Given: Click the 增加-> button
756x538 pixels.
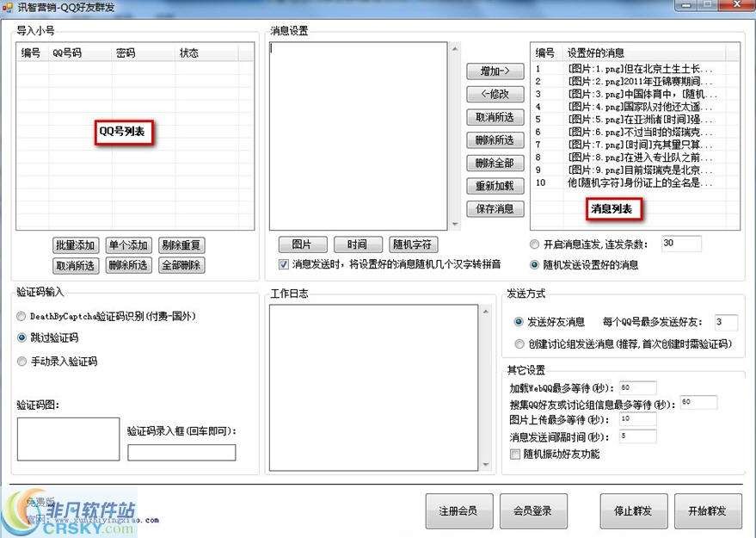Looking at the screenshot, I should [495, 71].
